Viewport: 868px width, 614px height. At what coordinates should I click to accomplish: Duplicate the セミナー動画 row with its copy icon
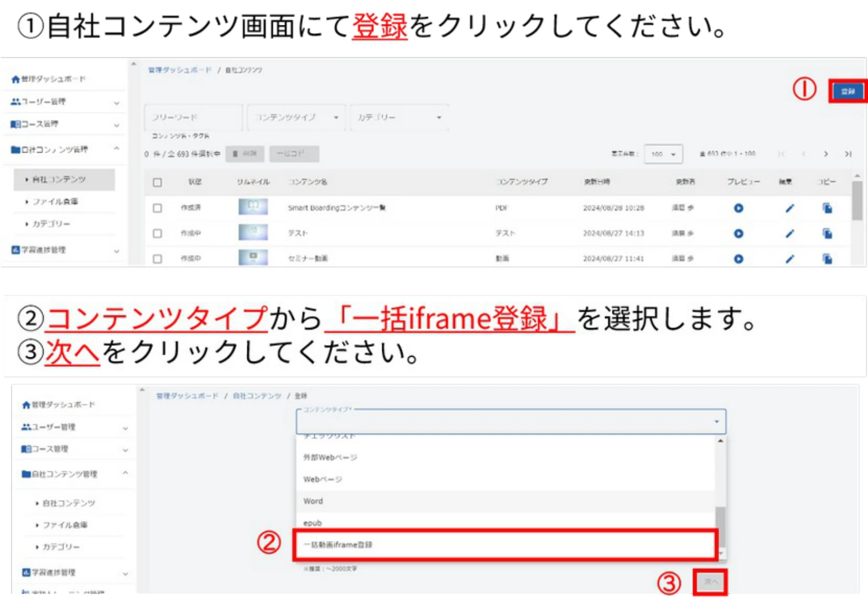(828, 258)
